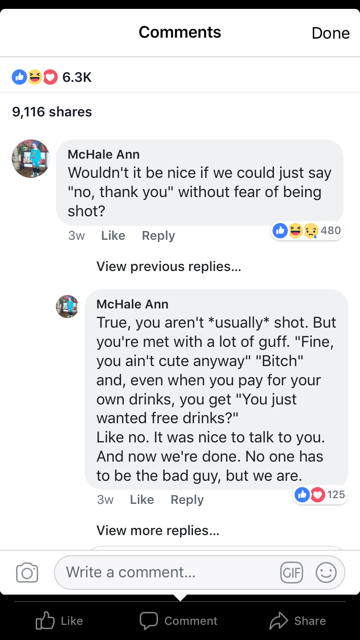Open McHale Ann's large profile picture
This screenshot has width=360, height=640.
(31, 158)
